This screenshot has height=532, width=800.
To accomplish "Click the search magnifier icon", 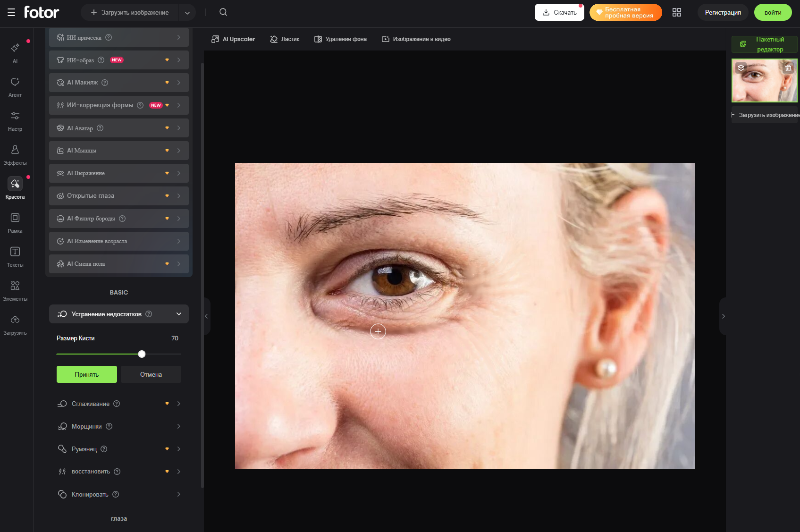I will (x=223, y=12).
